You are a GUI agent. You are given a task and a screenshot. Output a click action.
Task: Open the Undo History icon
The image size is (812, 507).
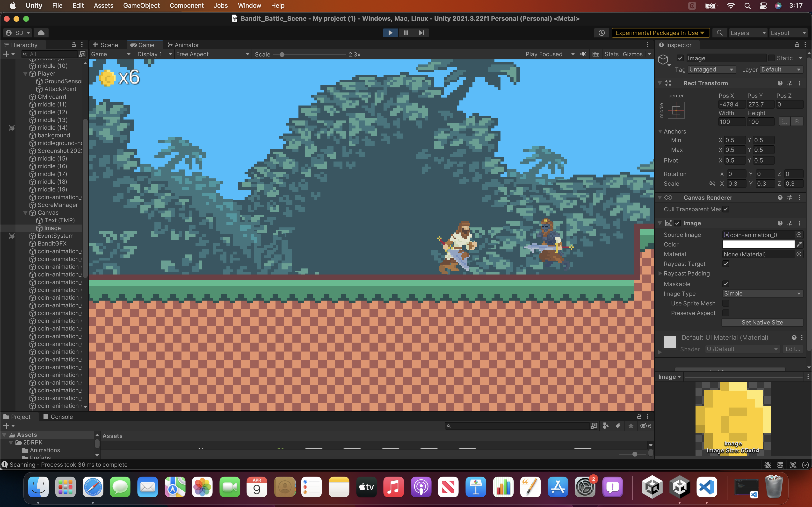[x=601, y=33]
